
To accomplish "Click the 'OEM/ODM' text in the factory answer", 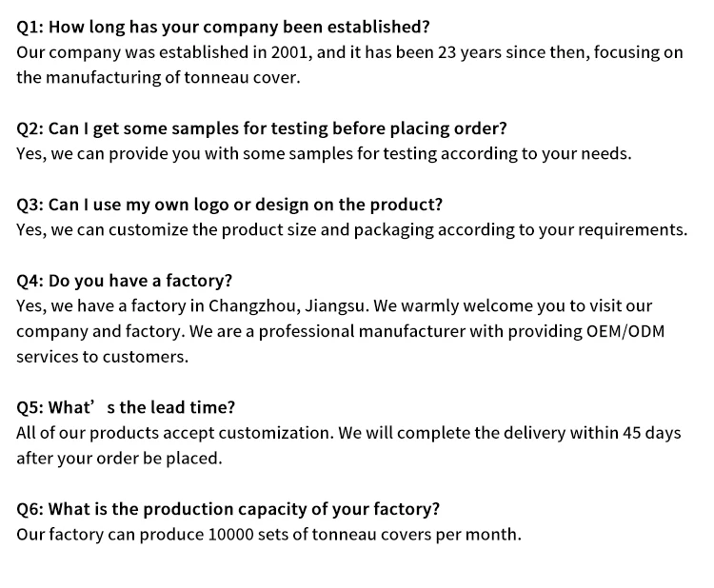I will click(625, 331).
